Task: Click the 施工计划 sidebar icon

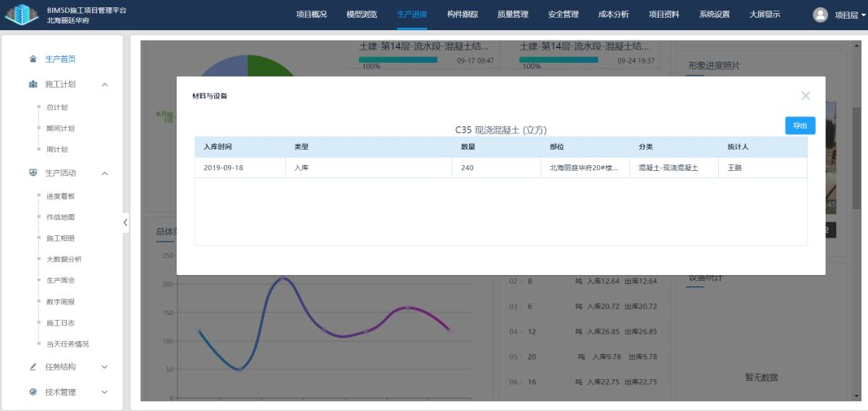Action: (x=33, y=85)
